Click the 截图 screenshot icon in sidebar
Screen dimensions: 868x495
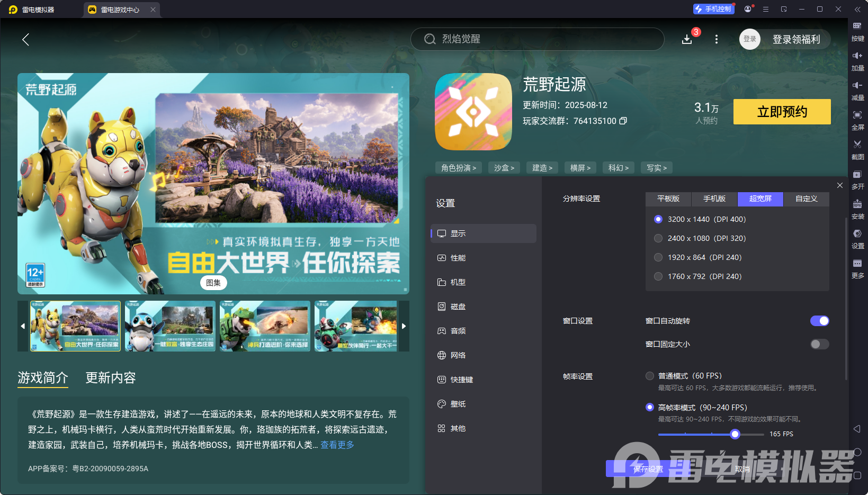[858, 150]
